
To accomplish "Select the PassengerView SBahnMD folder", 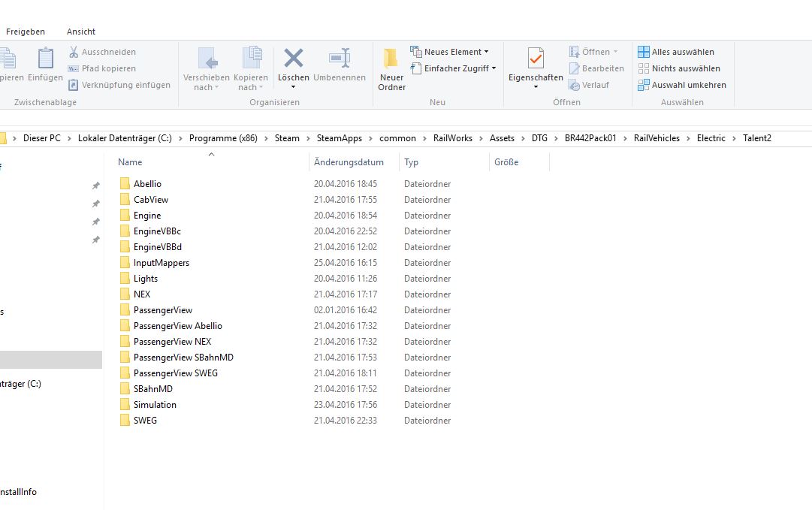I will tap(183, 358).
